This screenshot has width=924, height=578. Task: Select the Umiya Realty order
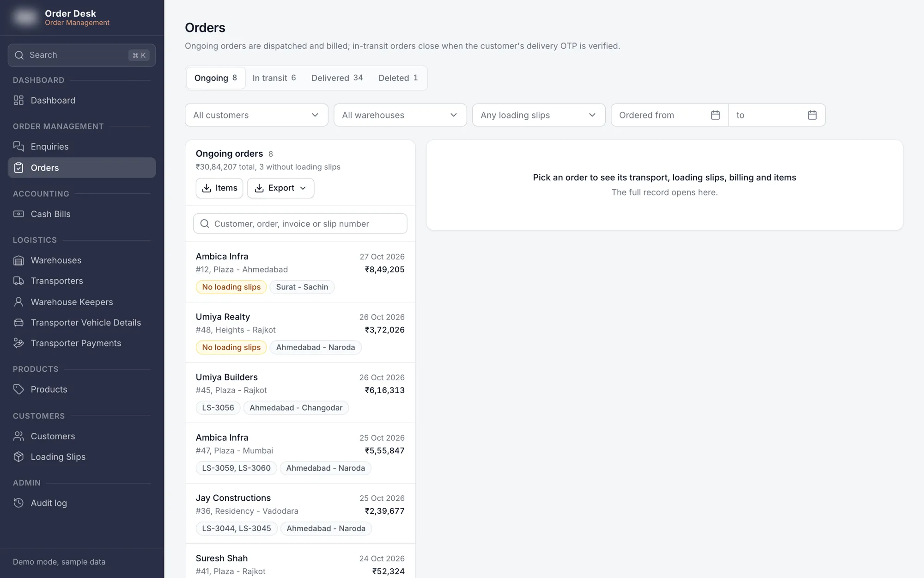coord(300,332)
